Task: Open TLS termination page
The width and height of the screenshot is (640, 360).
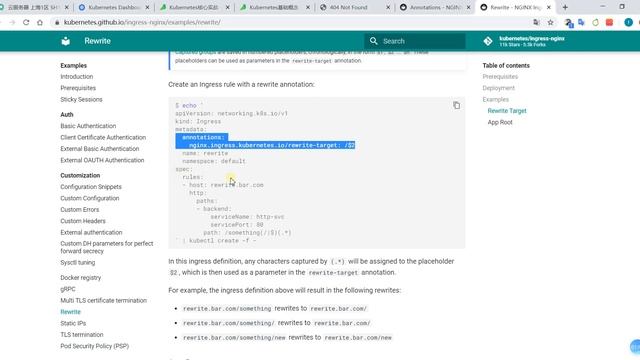Action: point(82,335)
